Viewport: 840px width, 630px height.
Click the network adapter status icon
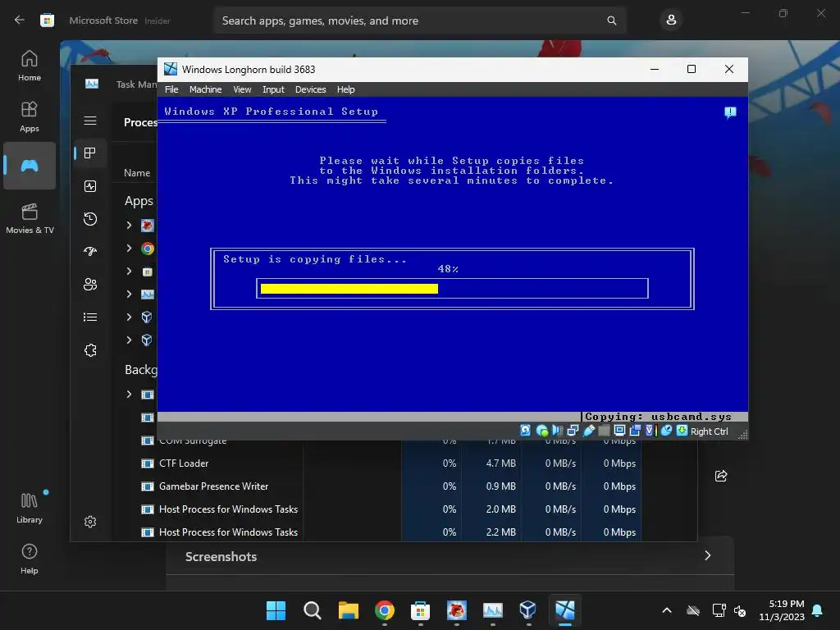point(573,431)
